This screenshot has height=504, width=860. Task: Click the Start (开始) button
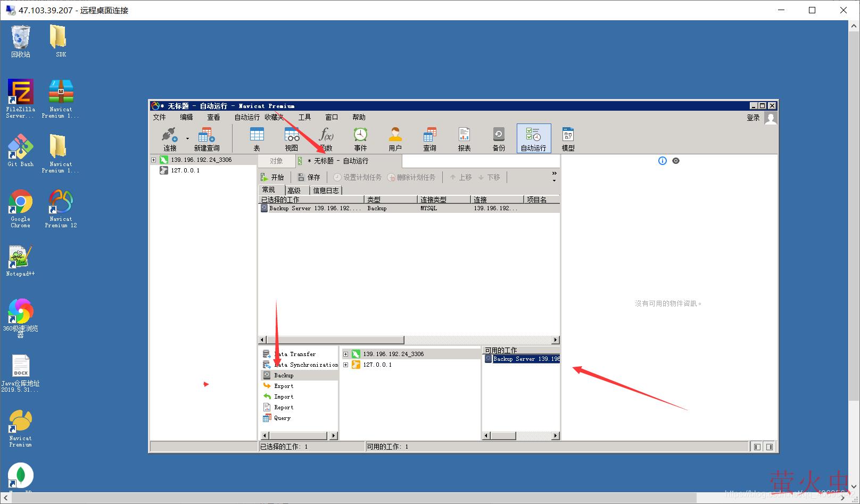(x=272, y=177)
